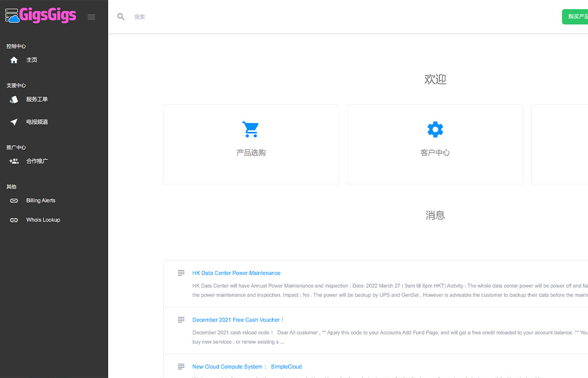This screenshot has width=588, height=378.
Task: Click the link icon beside Whois Lookup
Action: coord(14,220)
